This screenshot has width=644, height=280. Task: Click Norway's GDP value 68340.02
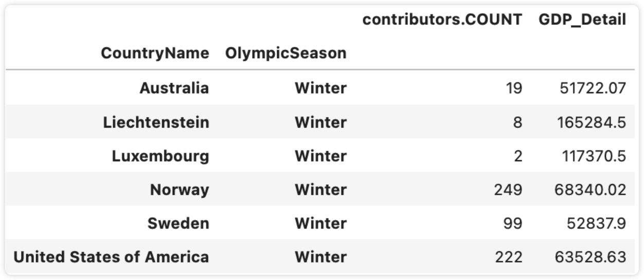coord(591,190)
